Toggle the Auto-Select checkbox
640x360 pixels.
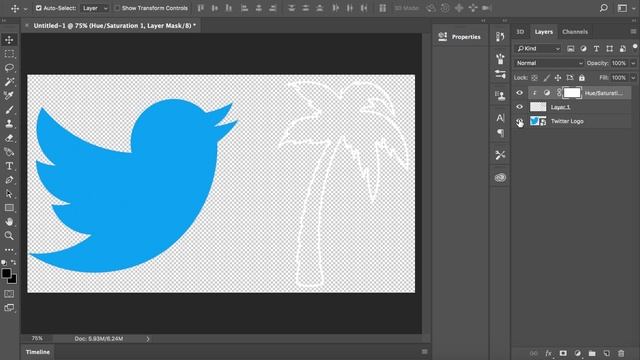tap(38, 8)
